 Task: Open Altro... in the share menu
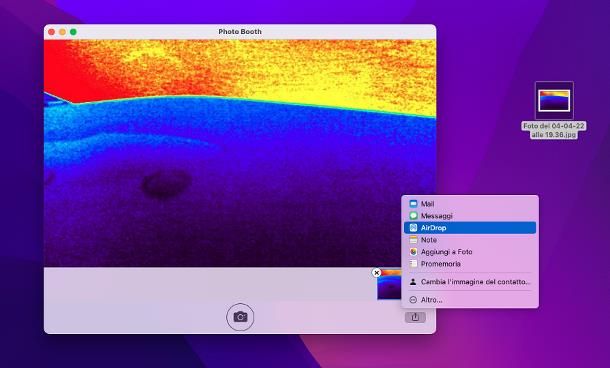click(x=470, y=300)
